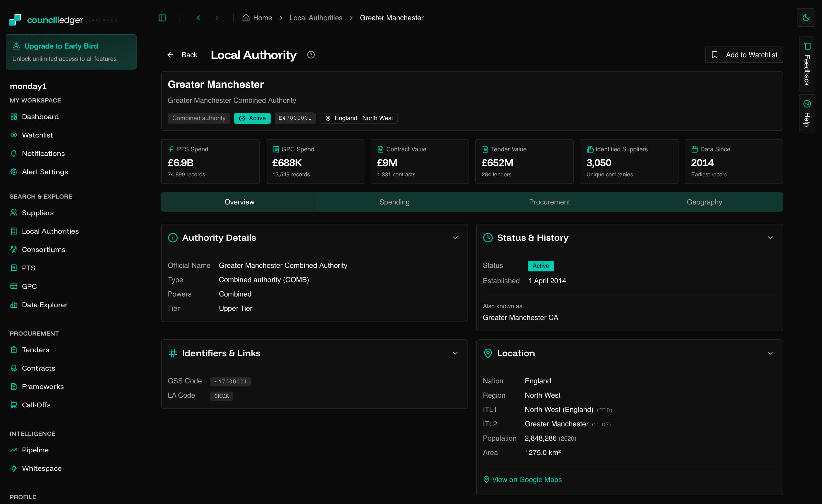822x504 pixels.
Task: Click the E47000001 code badge in header
Action: coord(295,118)
